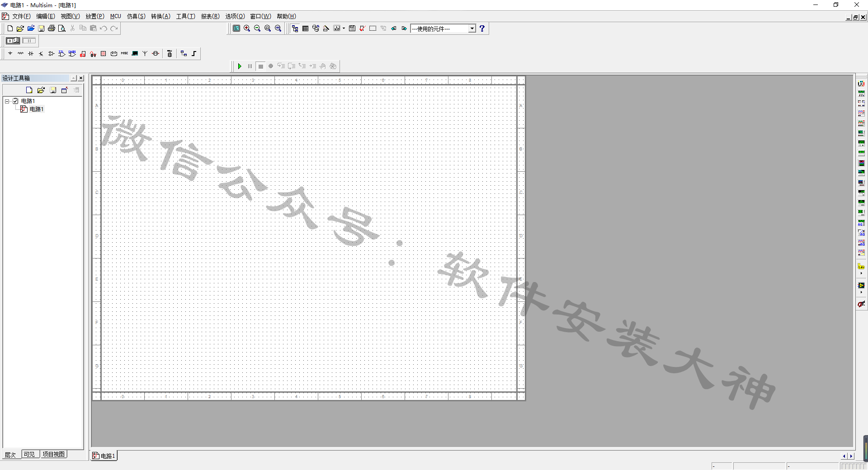Open the grapher dropdown arrow
The width and height of the screenshot is (868, 470).
coord(344,28)
